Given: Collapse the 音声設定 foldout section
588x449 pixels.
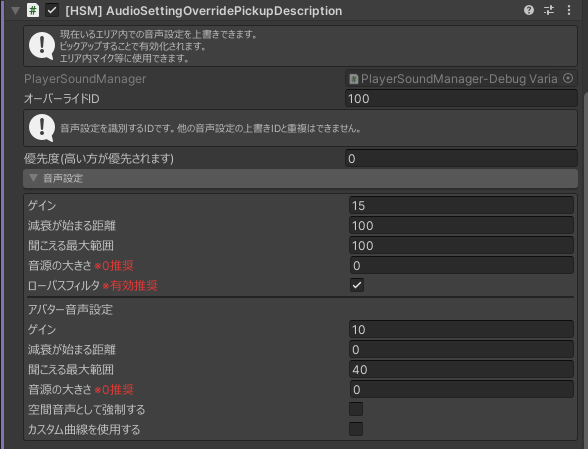Looking at the screenshot, I should 33,178.
